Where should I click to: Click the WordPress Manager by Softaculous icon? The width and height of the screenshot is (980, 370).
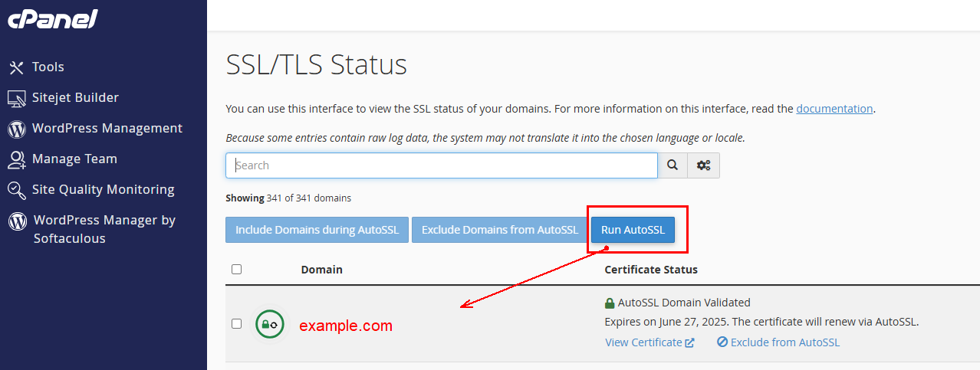17,221
